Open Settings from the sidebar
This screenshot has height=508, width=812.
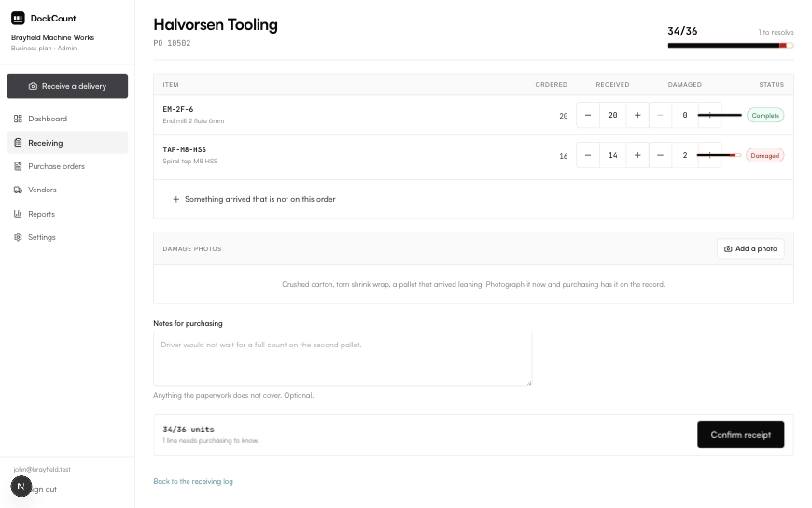click(x=67, y=237)
